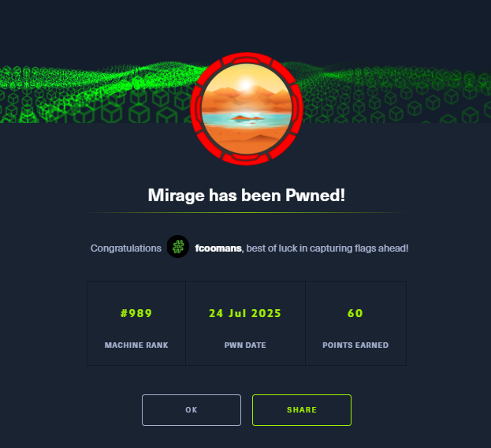Click the sun in the Mirage avatar
The height and width of the screenshot is (448, 491).
tap(246, 84)
